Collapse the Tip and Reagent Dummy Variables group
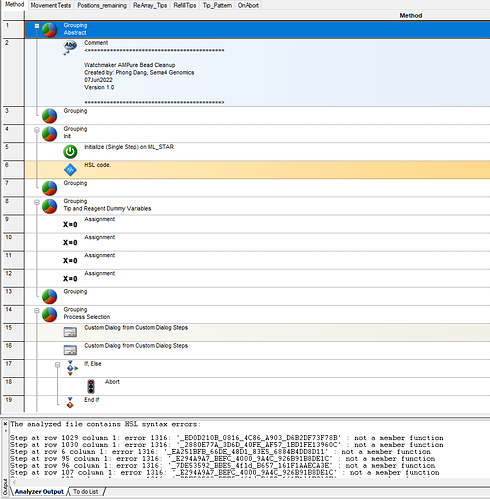 37,202
